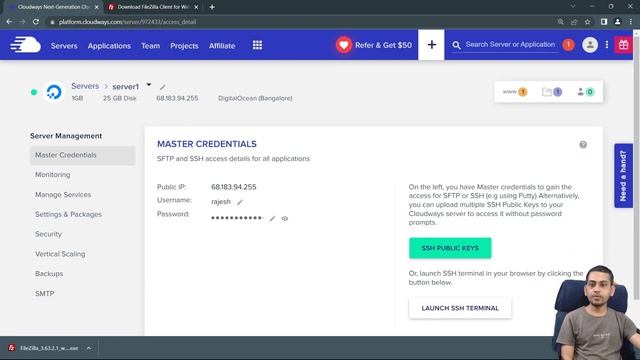640x360 pixels.
Task: Open Security section
Action: point(48,234)
